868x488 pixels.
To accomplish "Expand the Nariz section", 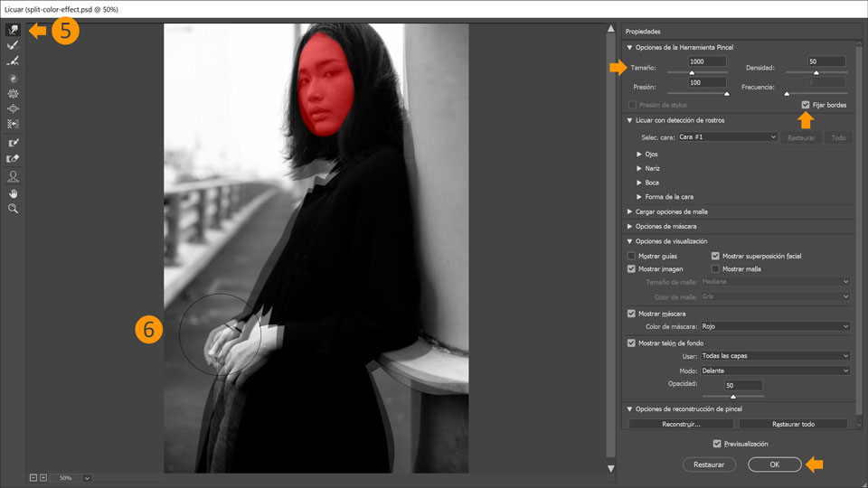I will pyautogui.click(x=639, y=168).
